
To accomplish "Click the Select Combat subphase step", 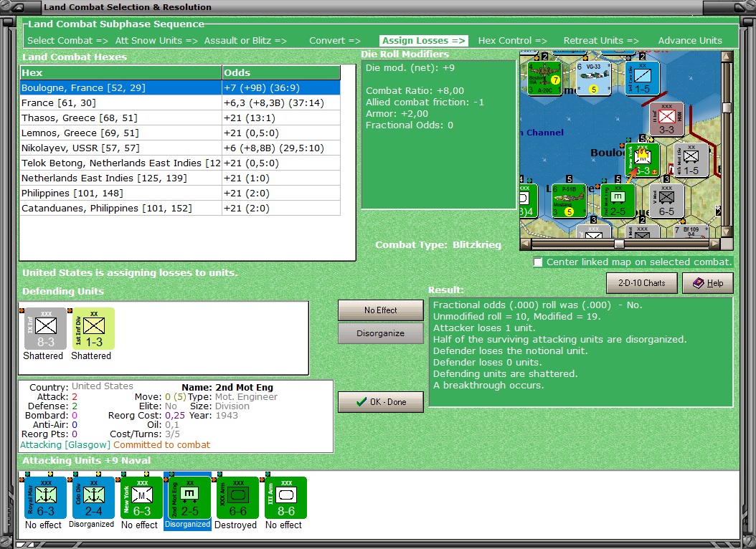I will [67, 40].
